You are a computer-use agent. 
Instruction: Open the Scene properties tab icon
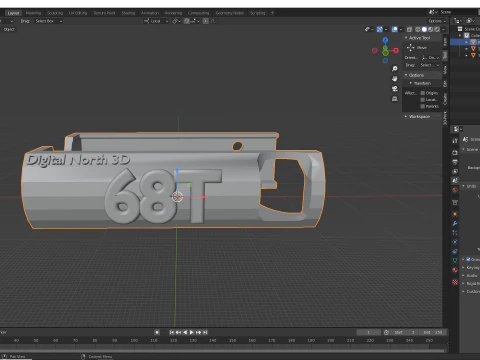click(455, 181)
